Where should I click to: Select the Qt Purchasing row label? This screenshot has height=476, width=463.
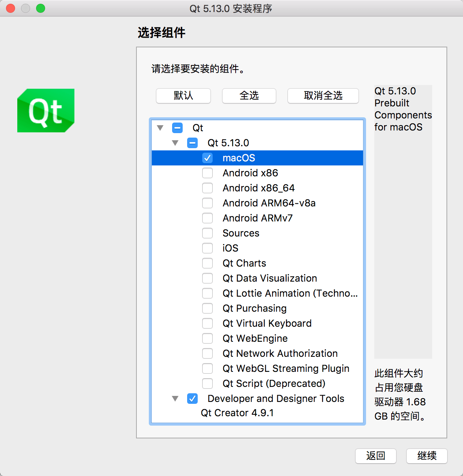pos(254,308)
